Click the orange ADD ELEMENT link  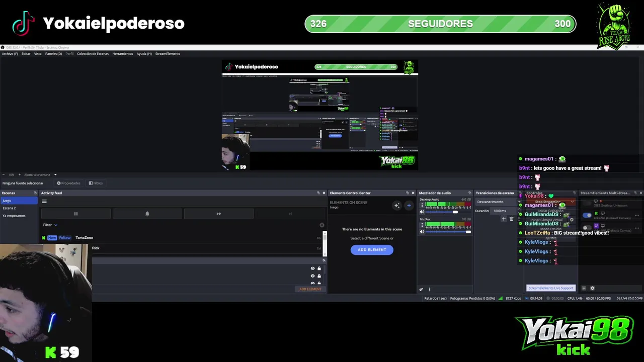[x=310, y=289]
